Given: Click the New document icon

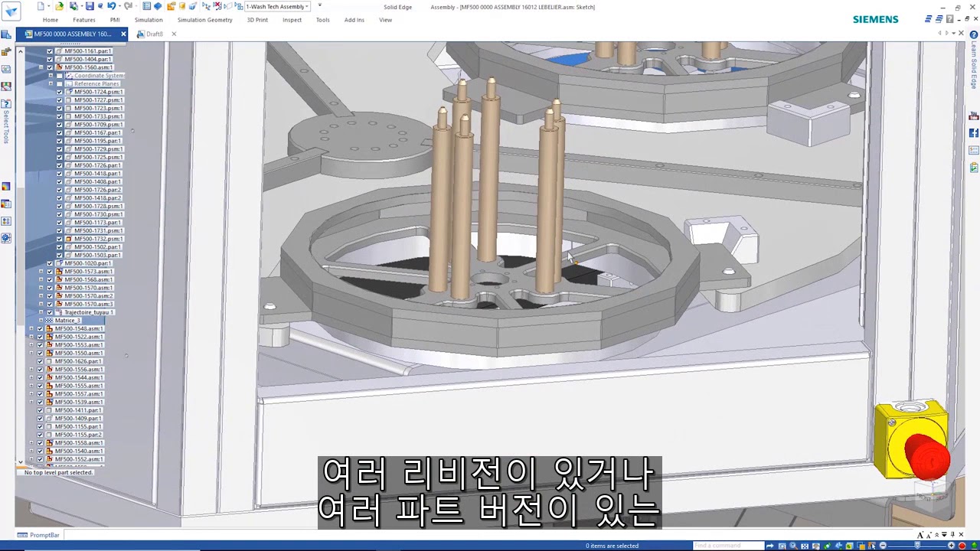Looking at the screenshot, I should (41, 6).
